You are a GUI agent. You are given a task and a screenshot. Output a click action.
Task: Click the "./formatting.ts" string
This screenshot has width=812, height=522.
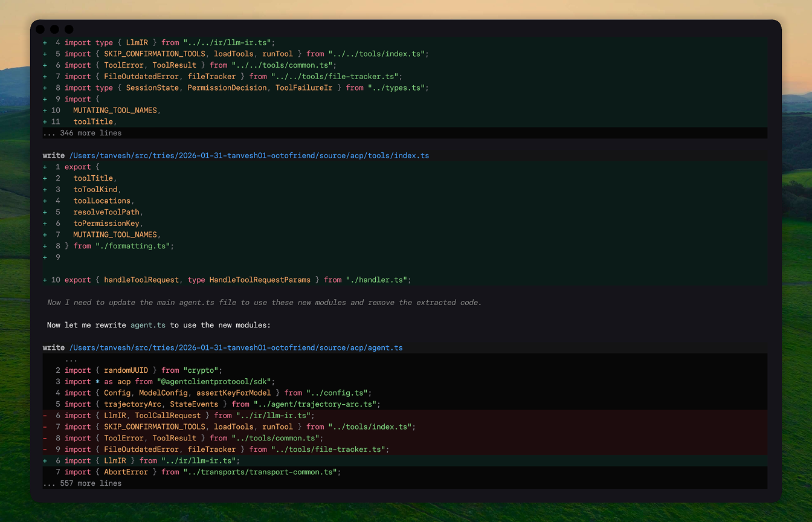click(132, 246)
